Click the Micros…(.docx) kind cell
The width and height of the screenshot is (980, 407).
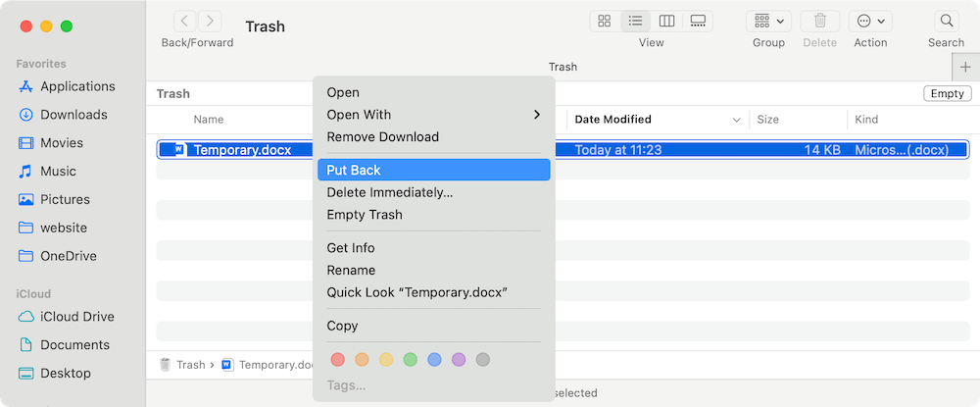point(902,150)
